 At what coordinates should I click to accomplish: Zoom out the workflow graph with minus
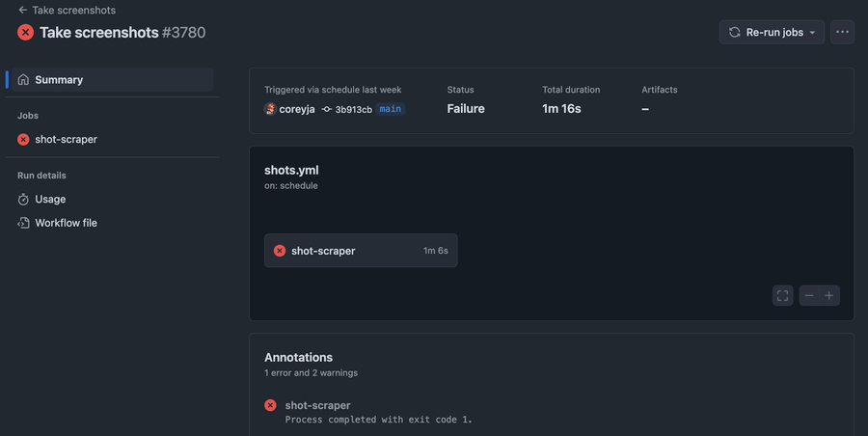pyautogui.click(x=810, y=295)
